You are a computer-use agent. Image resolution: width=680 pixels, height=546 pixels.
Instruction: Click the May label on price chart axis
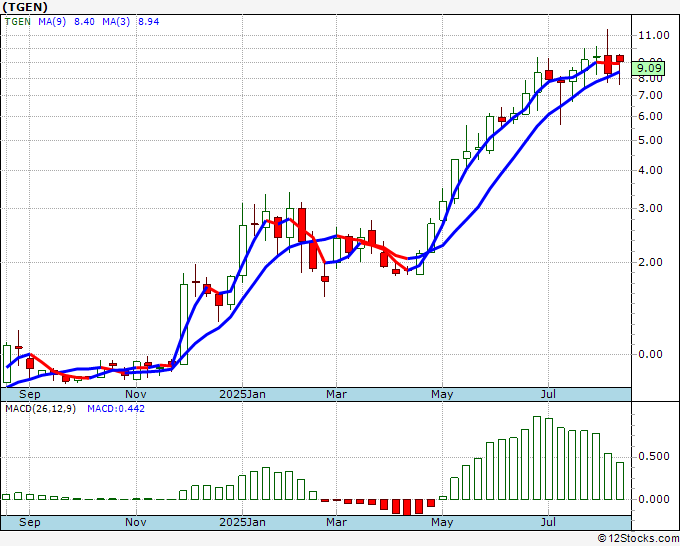point(442,394)
